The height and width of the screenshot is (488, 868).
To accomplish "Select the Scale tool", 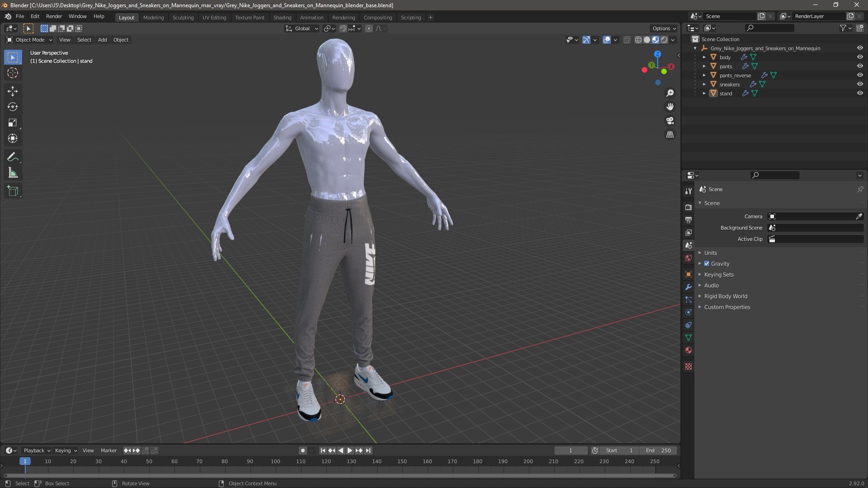I will pyautogui.click(x=13, y=123).
